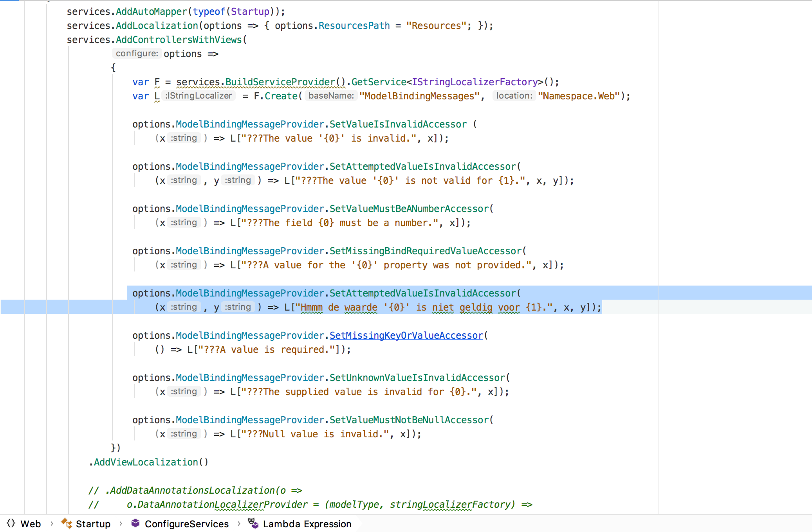
Task: Expand the chevron between Web and Startup breadcrumbs
Action: 52,524
